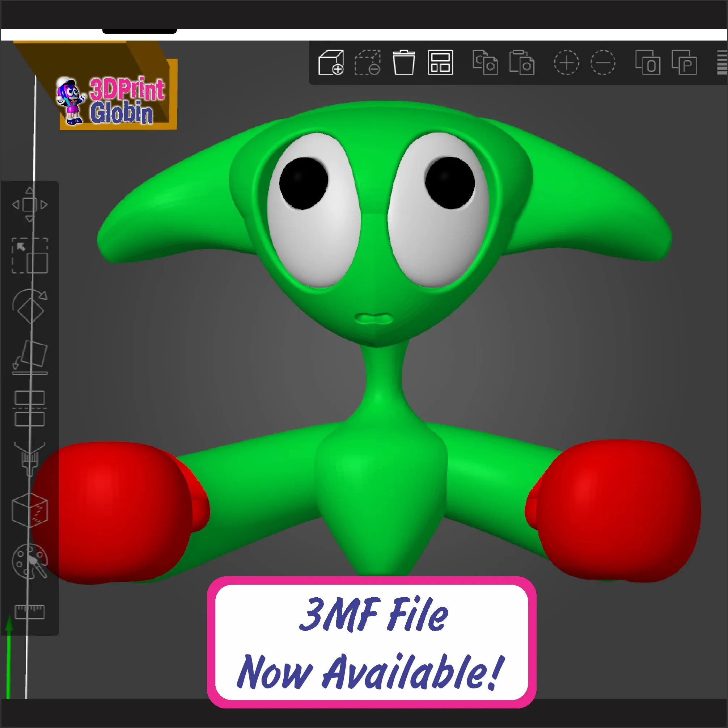Click Split to objects icon

[647, 62]
